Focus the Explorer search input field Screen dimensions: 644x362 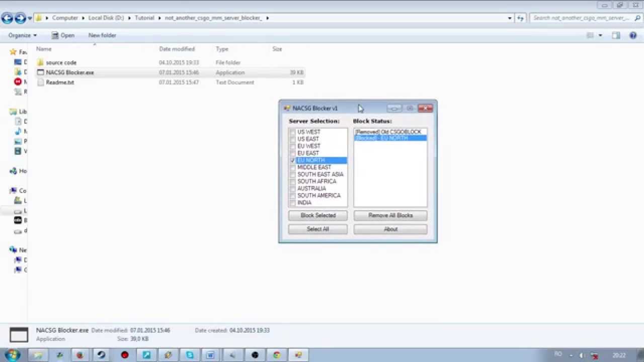pos(581,18)
